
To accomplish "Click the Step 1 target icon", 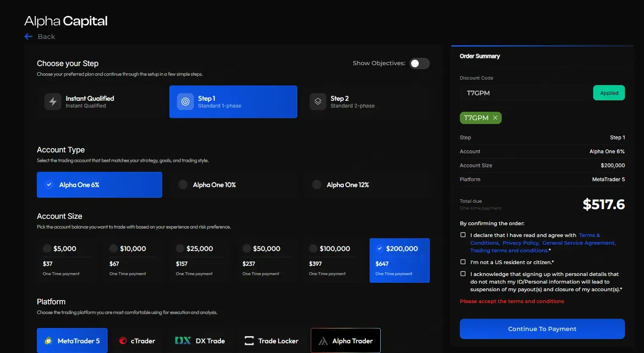I will click(185, 102).
